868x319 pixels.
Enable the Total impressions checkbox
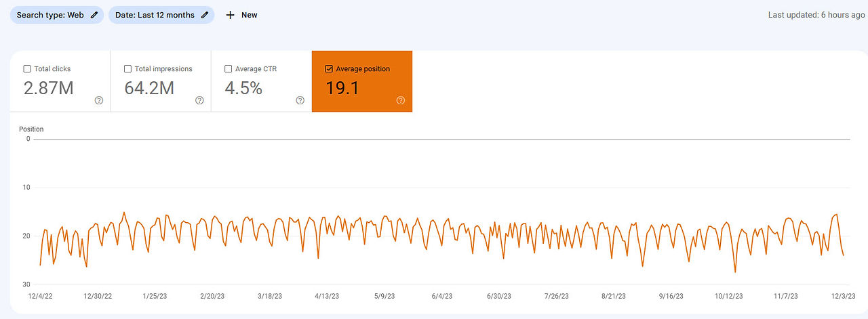[x=128, y=69]
